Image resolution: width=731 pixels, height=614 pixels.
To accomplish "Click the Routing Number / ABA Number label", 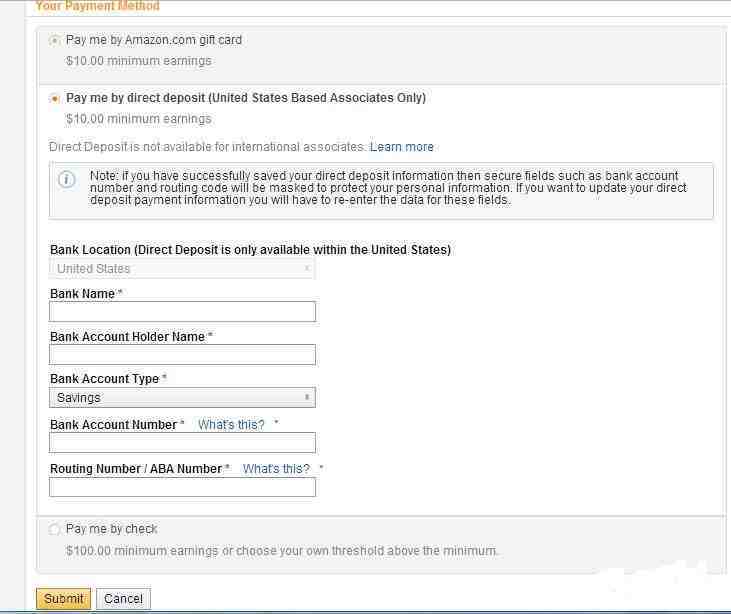I will [135, 469].
